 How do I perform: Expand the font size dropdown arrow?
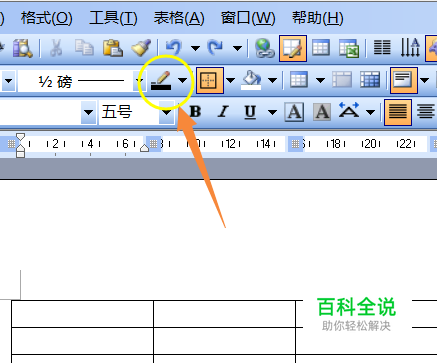tap(167, 112)
